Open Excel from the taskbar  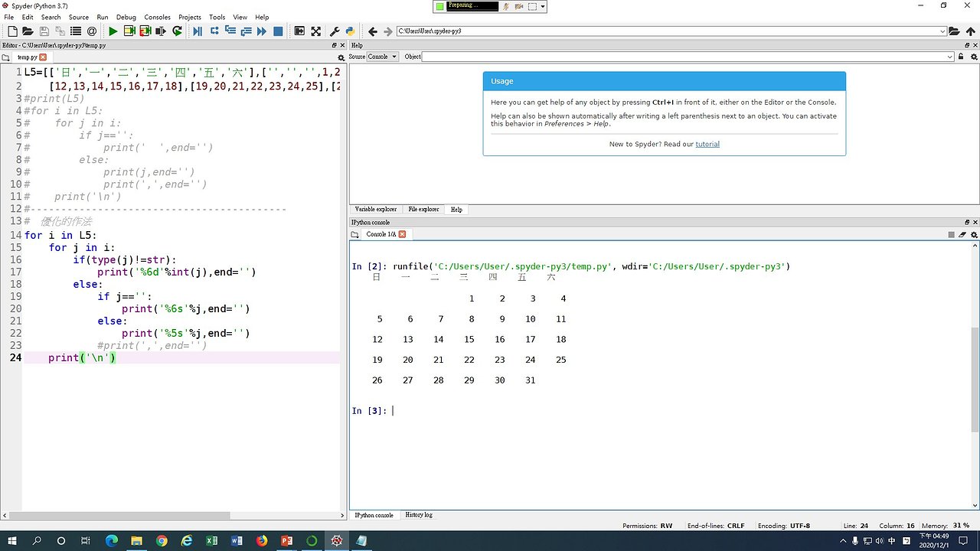(212, 540)
